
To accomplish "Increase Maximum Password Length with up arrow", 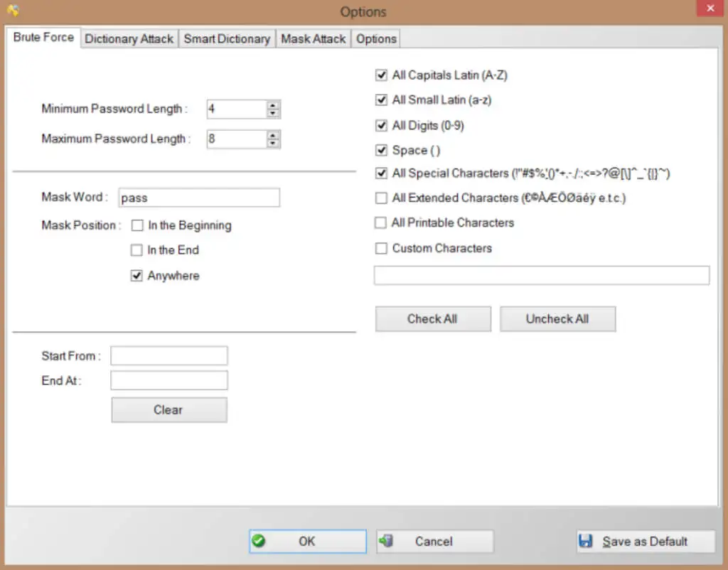I will [273, 135].
